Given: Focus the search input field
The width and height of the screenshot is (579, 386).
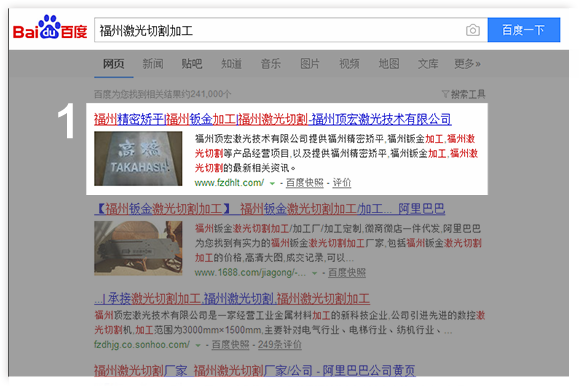Looking at the screenshot, I should [279, 30].
